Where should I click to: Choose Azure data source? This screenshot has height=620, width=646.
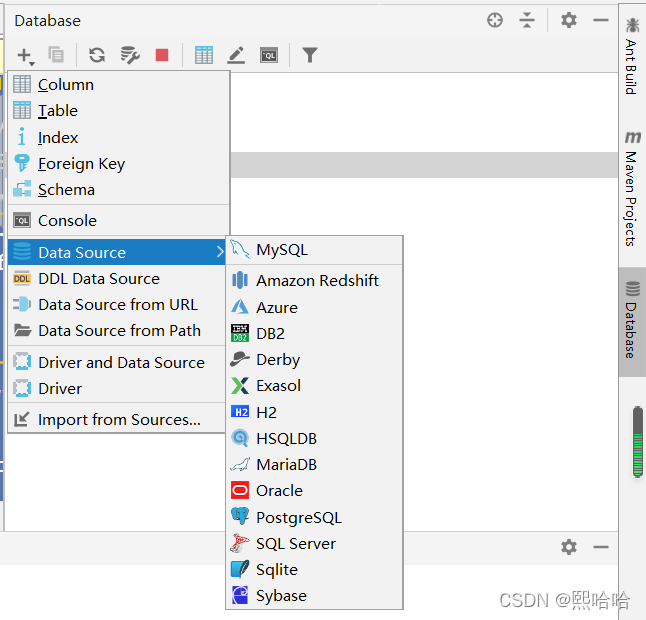314,307
